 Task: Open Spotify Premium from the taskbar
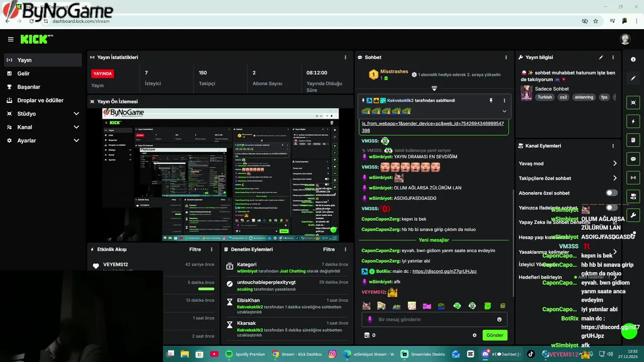(x=245, y=354)
